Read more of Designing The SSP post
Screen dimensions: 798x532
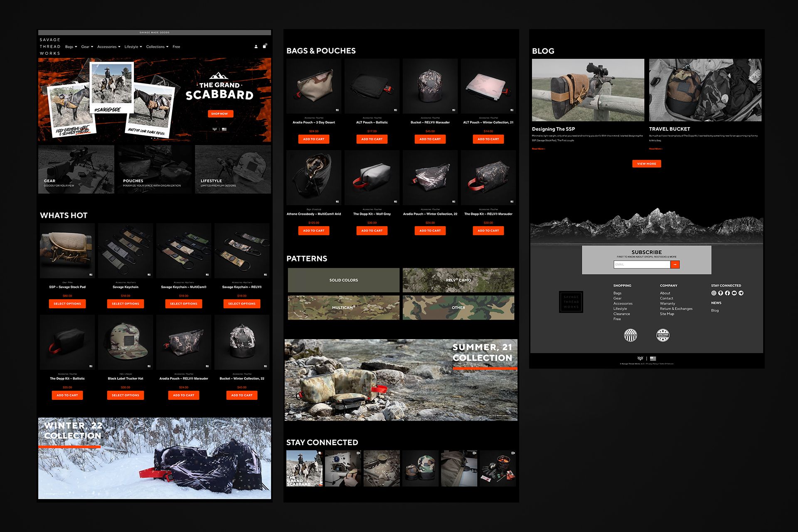click(538, 149)
